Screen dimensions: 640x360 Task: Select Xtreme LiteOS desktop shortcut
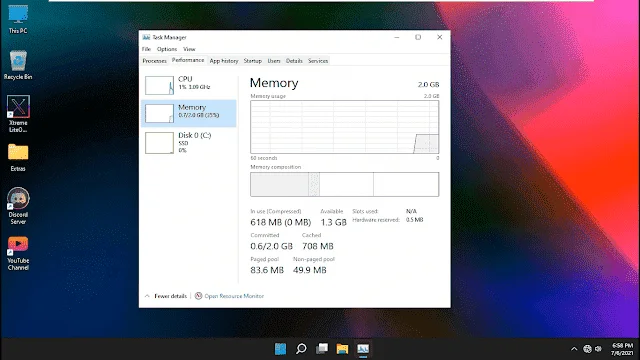point(18,113)
